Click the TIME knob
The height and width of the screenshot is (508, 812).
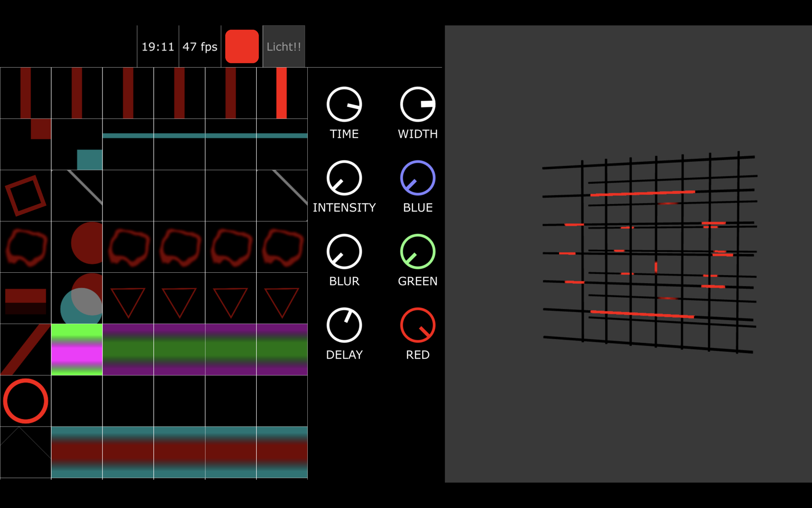tap(344, 104)
